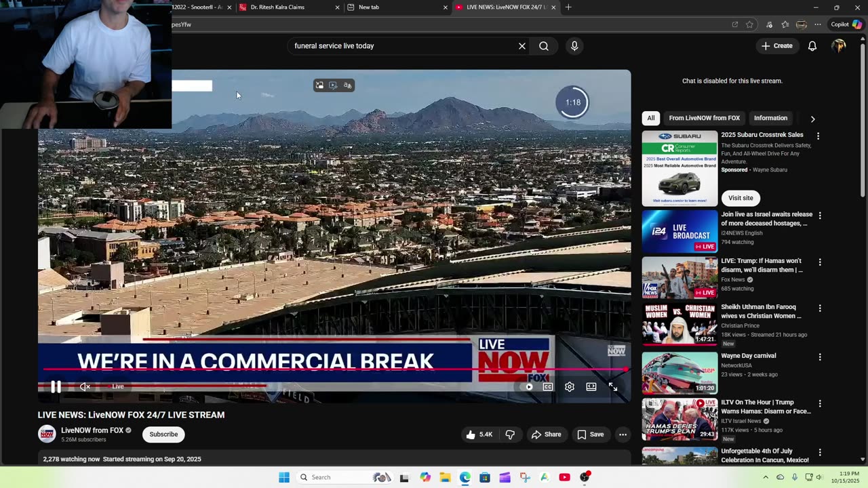The image size is (868, 488).
Task: Open YouTube app in the taskbar
Action: click(564, 477)
